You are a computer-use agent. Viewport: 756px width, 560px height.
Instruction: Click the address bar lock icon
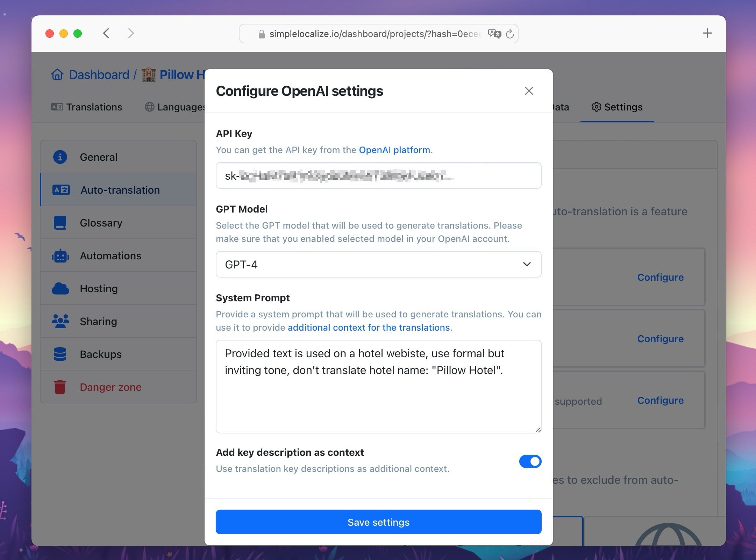click(261, 34)
